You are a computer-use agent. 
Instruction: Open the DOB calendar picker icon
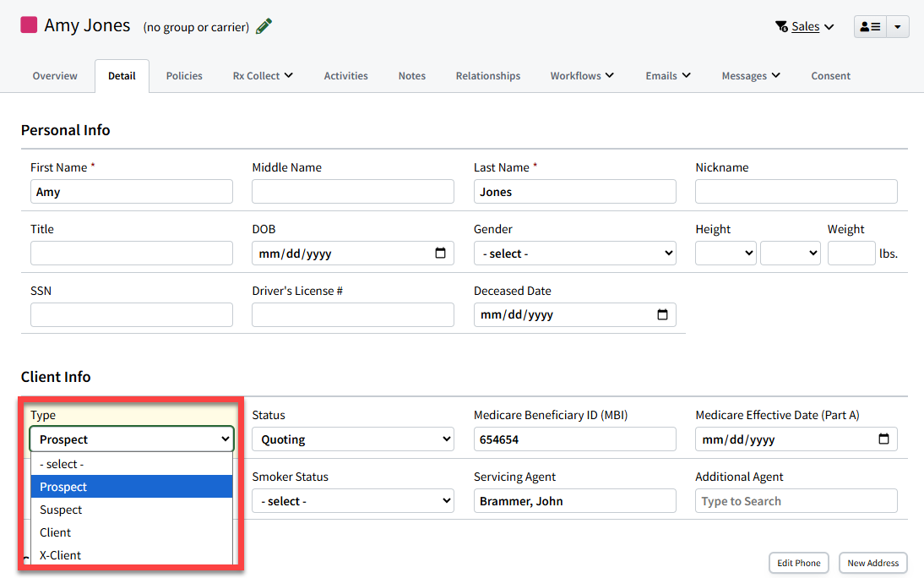[x=440, y=253]
